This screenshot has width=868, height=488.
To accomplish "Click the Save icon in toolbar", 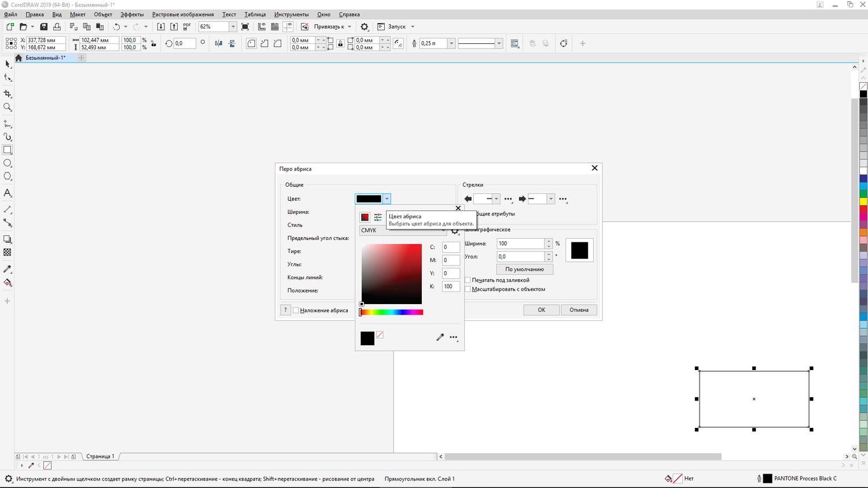I will coord(43,27).
